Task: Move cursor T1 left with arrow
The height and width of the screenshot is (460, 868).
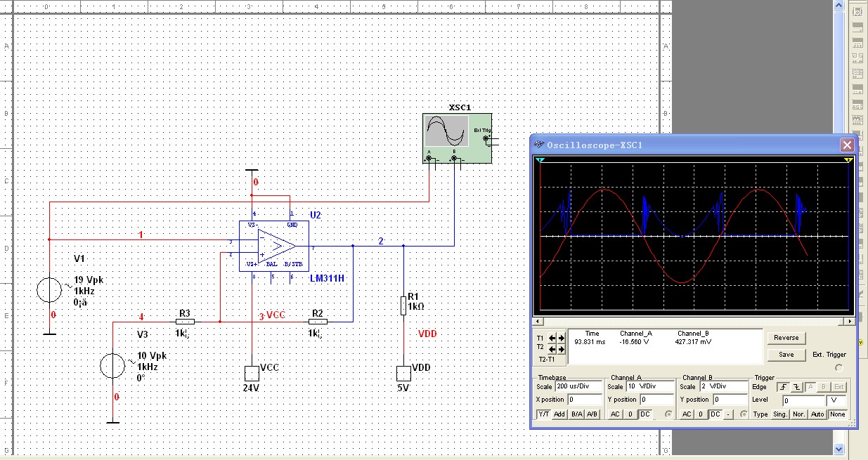Action: (552, 338)
